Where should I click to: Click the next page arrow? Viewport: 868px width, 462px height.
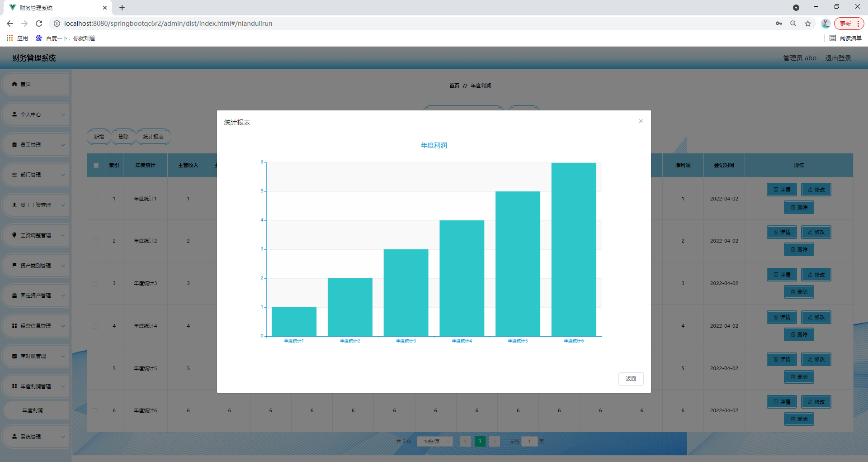495,441
